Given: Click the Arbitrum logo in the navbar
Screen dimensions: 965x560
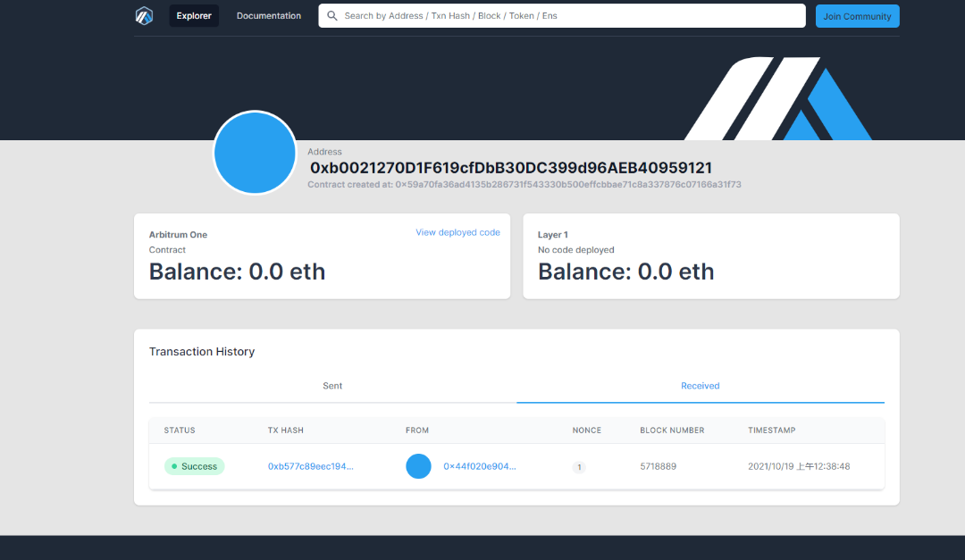Looking at the screenshot, I should 145,16.
